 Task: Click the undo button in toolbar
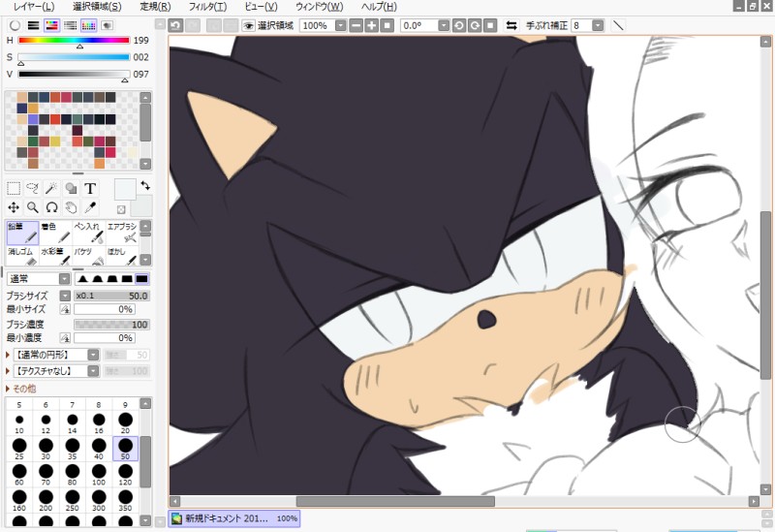175,26
